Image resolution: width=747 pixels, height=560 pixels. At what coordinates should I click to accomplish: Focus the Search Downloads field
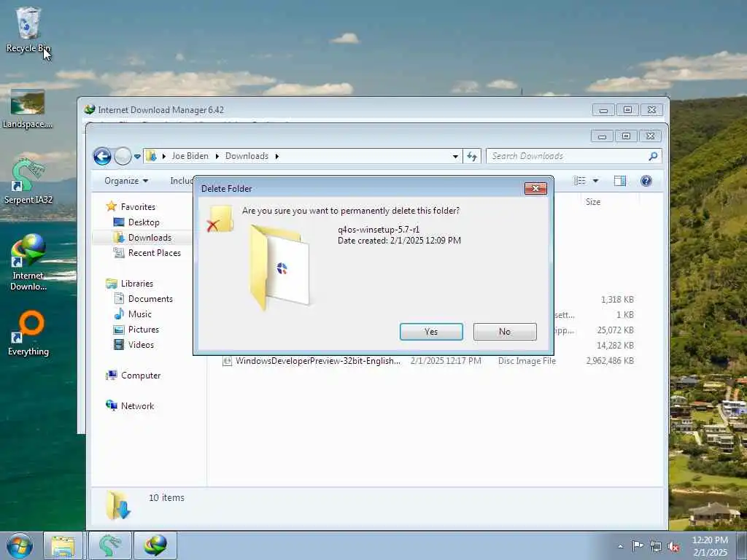click(x=567, y=156)
